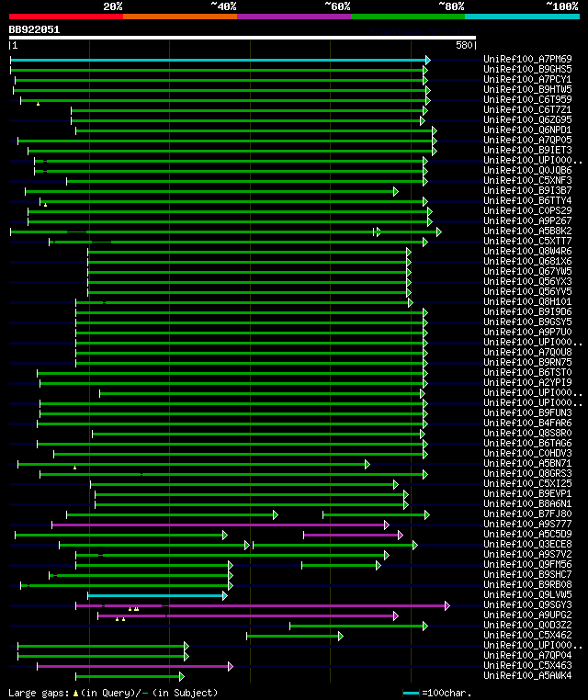Pick the UniRef100_B4FAR6 subject label
The width and height of the screenshot is (588, 700).
point(527,423)
